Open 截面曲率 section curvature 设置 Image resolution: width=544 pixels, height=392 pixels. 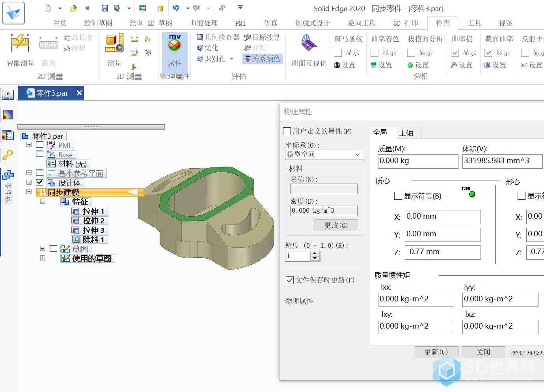495,65
